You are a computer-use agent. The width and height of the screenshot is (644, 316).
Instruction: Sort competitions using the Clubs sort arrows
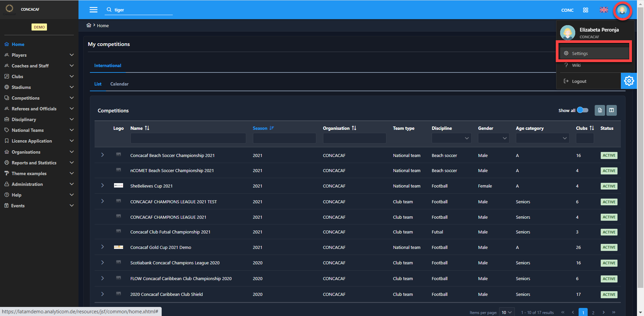coord(592,128)
